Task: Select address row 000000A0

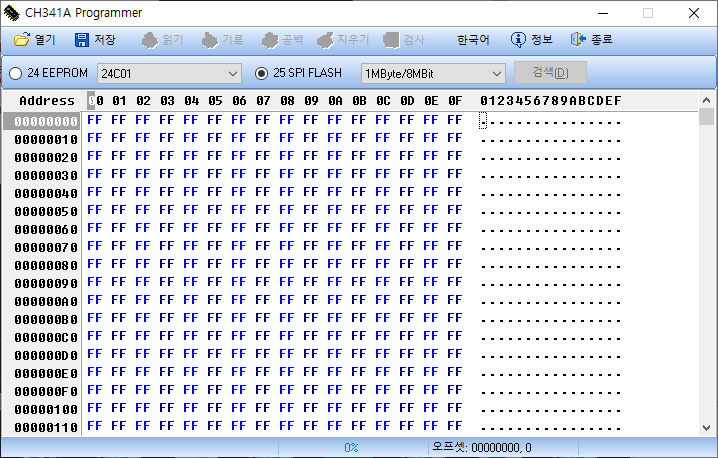Action: click(46, 301)
